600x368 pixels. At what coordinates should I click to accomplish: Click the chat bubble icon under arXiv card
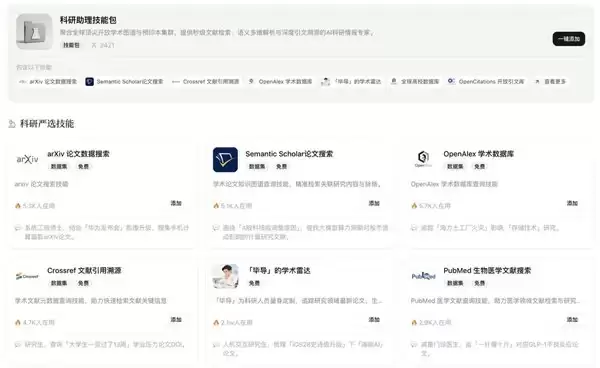click(x=18, y=228)
